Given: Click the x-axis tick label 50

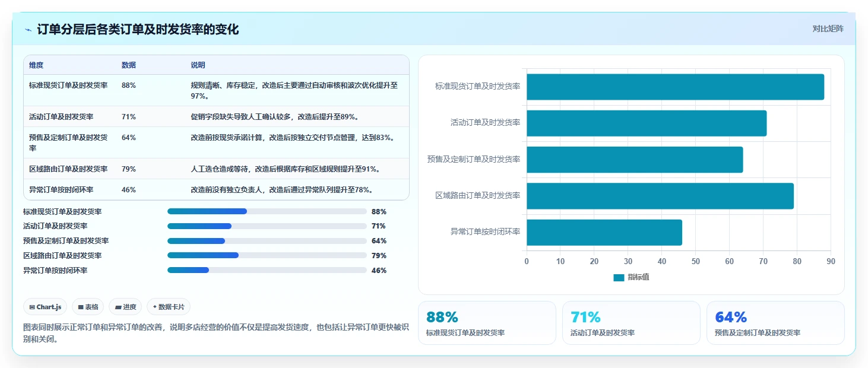Looking at the screenshot, I should point(695,261).
